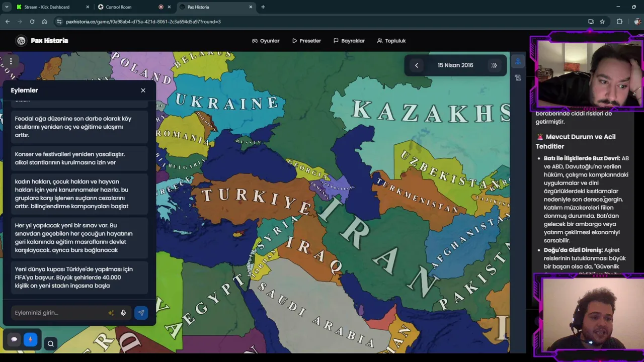Open the Oyunlar menu

click(x=266, y=41)
